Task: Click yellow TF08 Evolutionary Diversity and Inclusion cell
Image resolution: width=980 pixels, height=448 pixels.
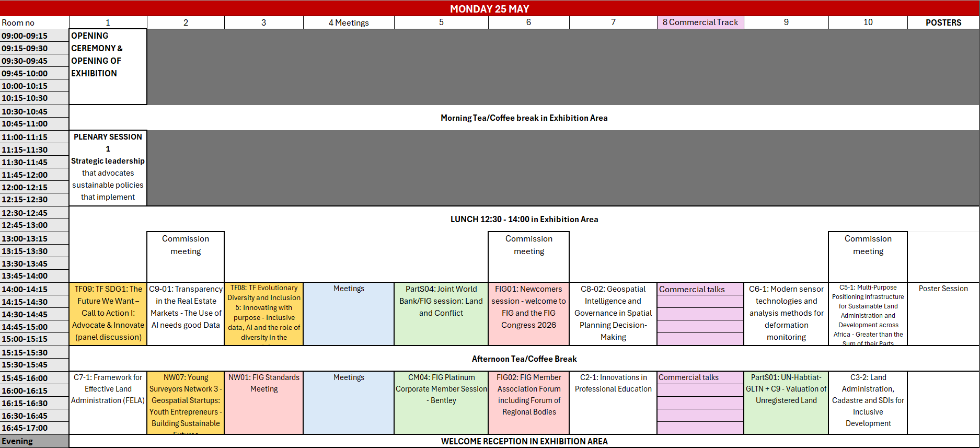Action: point(263,313)
